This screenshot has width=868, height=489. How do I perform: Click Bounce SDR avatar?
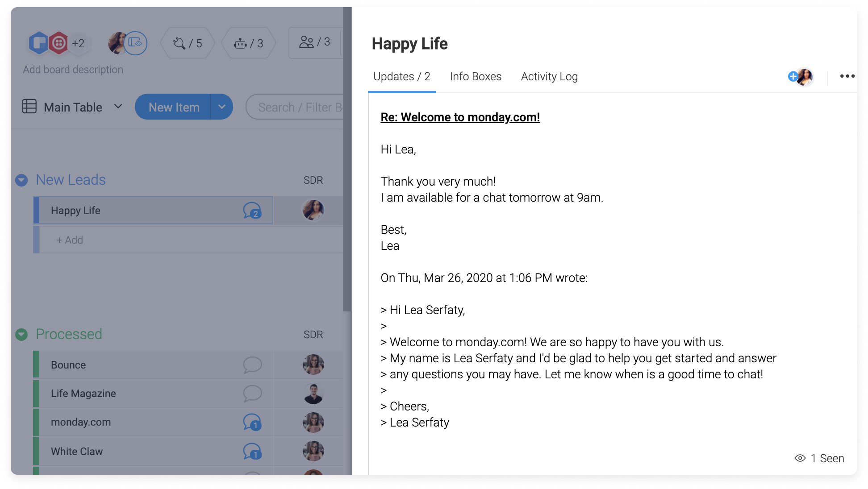point(313,365)
